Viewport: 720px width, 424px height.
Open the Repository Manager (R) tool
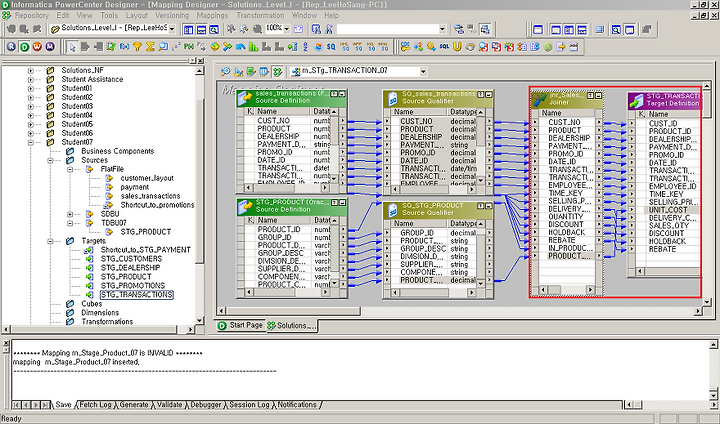(x=11, y=46)
